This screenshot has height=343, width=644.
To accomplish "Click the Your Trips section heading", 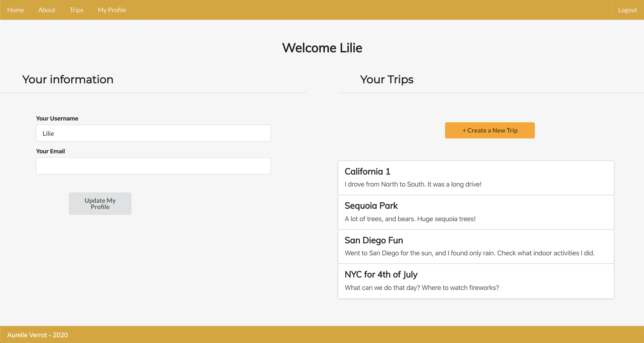I will pyautogui.click(x=386, y=80).
